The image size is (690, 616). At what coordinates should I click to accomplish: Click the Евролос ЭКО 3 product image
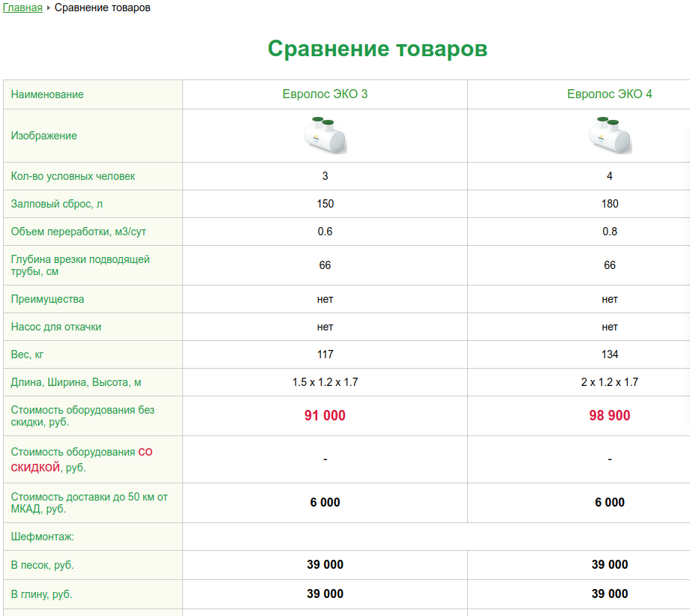[x=325, y=136]
